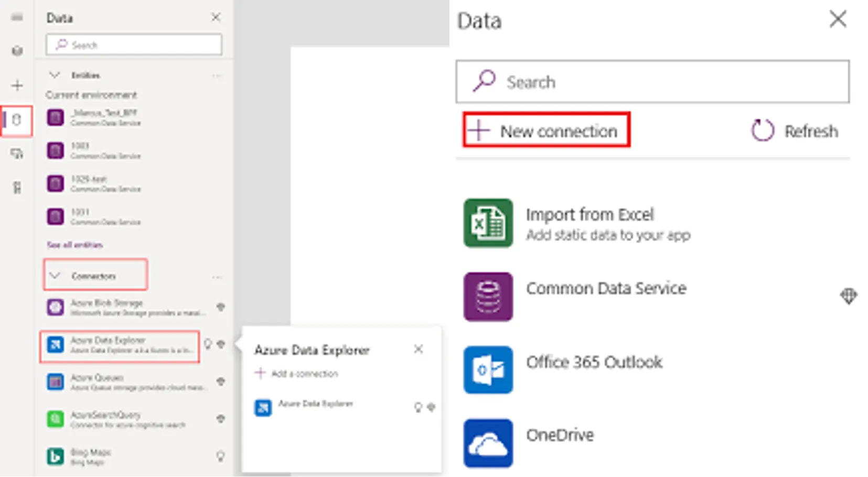Click the preview lightbulb beside Bing Maps
Viewport: 868px width, 477px height.
coord(221,456)
